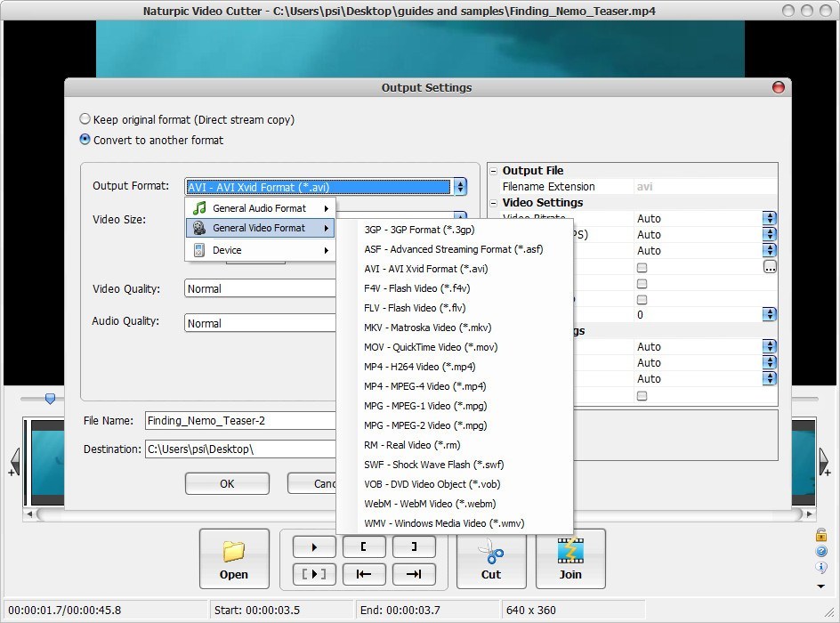Screen dimensions: 840x623
Task: Choose AVI - AVI Xvid Format in submenu
Action: coord(455,269)
